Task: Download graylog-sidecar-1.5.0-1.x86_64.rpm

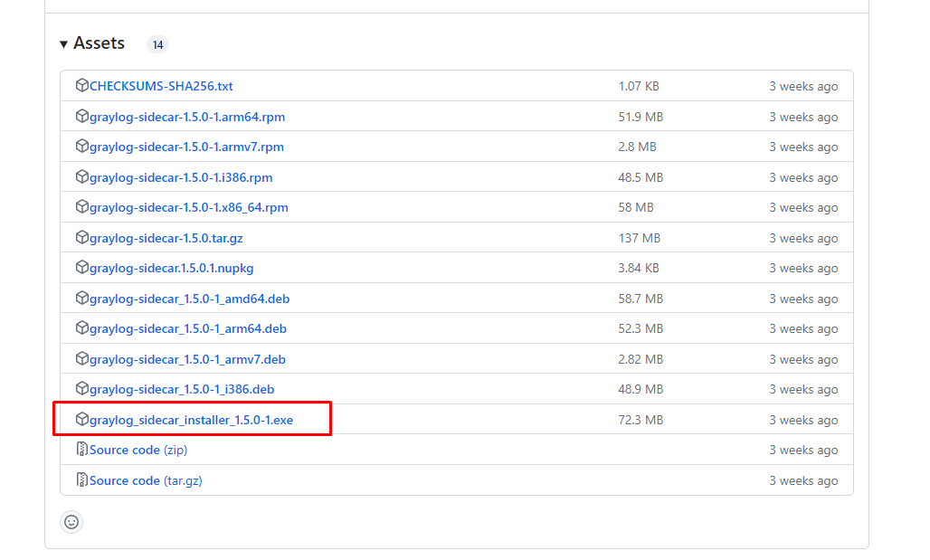Action: pos(189,207)
